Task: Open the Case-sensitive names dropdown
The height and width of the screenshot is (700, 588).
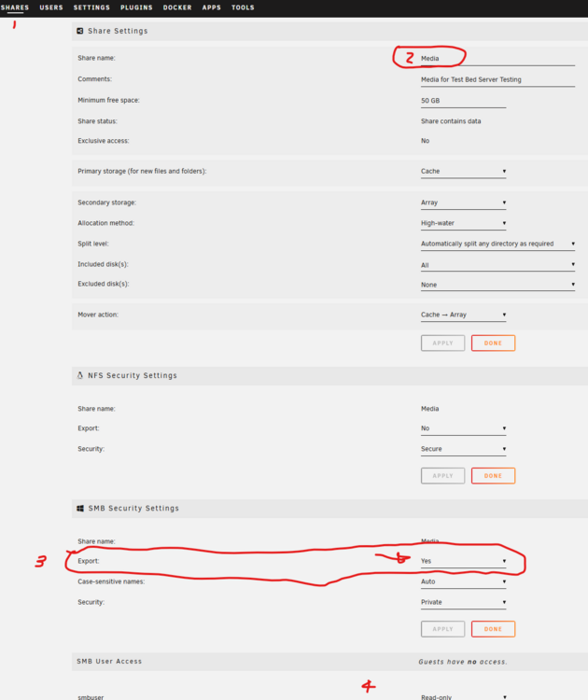Action: click(463, 581)
